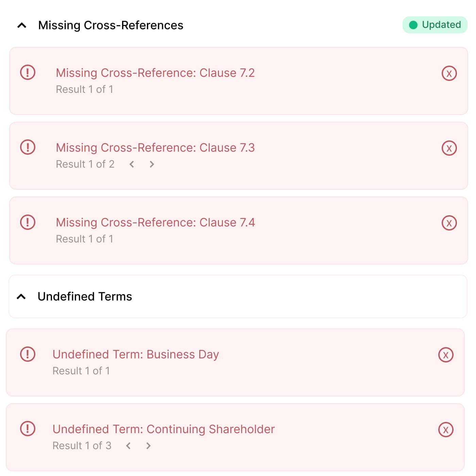Collapse the Undefined Terms section

click(x=21, y=297)
